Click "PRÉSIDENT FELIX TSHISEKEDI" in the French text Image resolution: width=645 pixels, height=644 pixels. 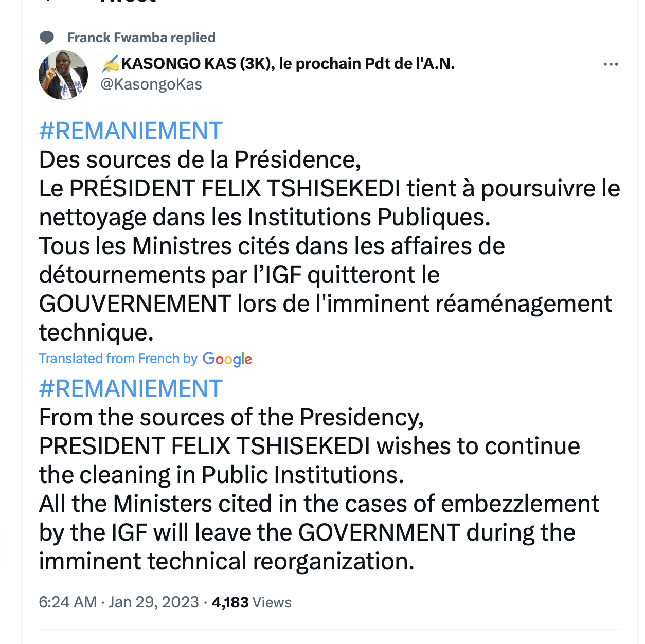point(235,189)
